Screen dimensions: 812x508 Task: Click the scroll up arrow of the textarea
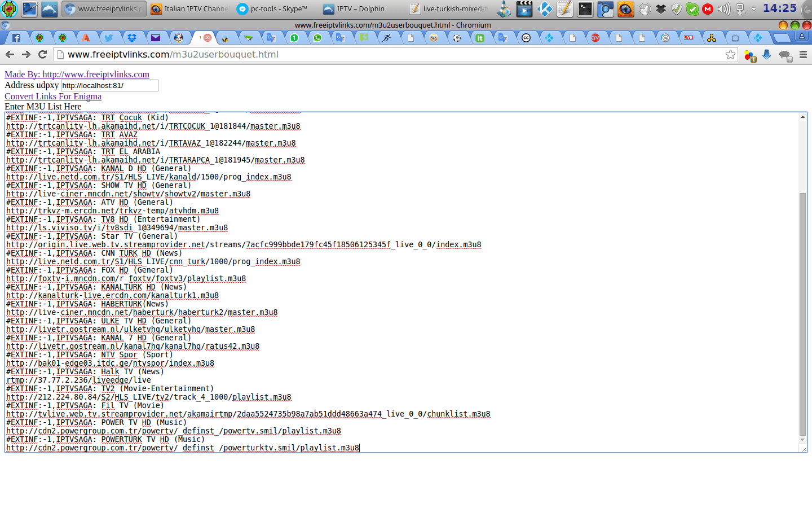pyautogui.click(x=802, y=117)
